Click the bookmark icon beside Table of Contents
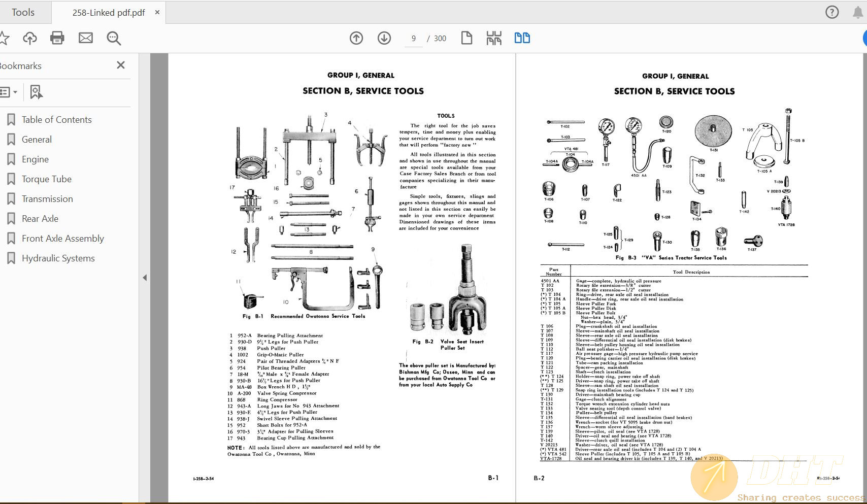 click(x=11, y=120)
